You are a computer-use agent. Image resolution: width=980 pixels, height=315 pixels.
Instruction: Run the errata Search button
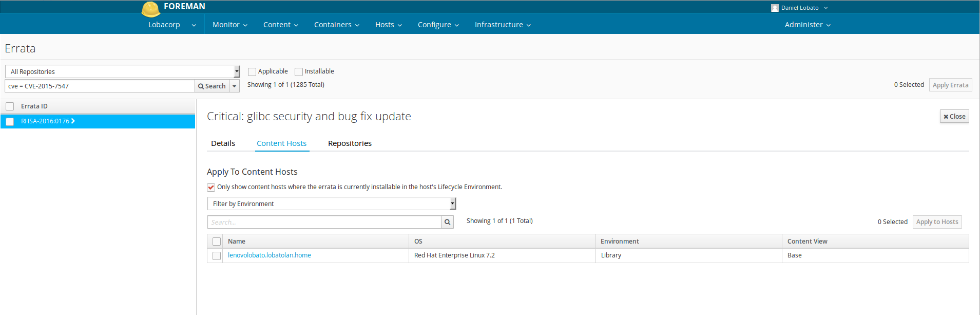212,86
